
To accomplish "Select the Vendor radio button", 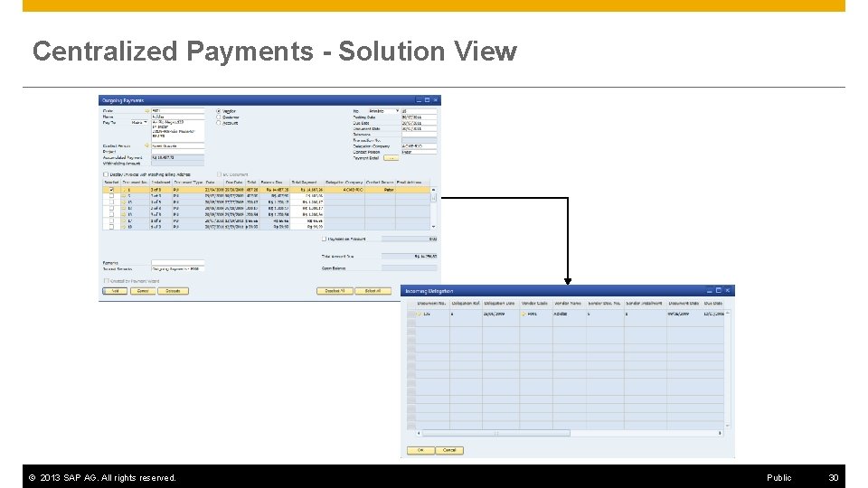I will [x=219, y=111].
